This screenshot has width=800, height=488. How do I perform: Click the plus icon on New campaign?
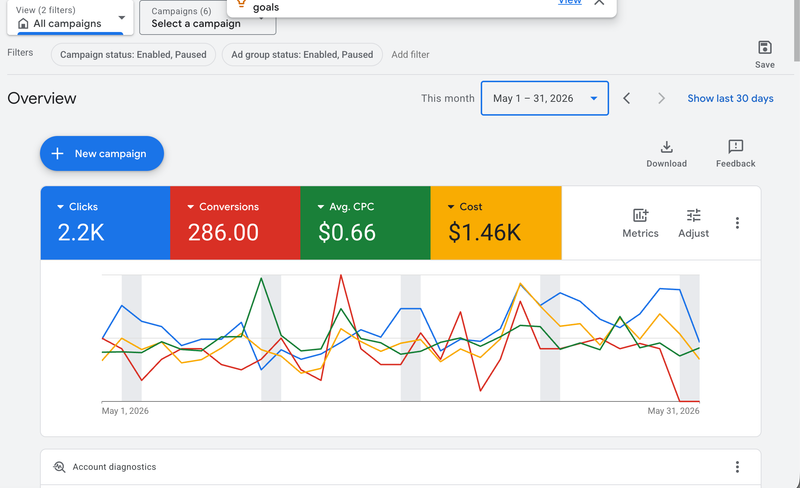(58, 153)
